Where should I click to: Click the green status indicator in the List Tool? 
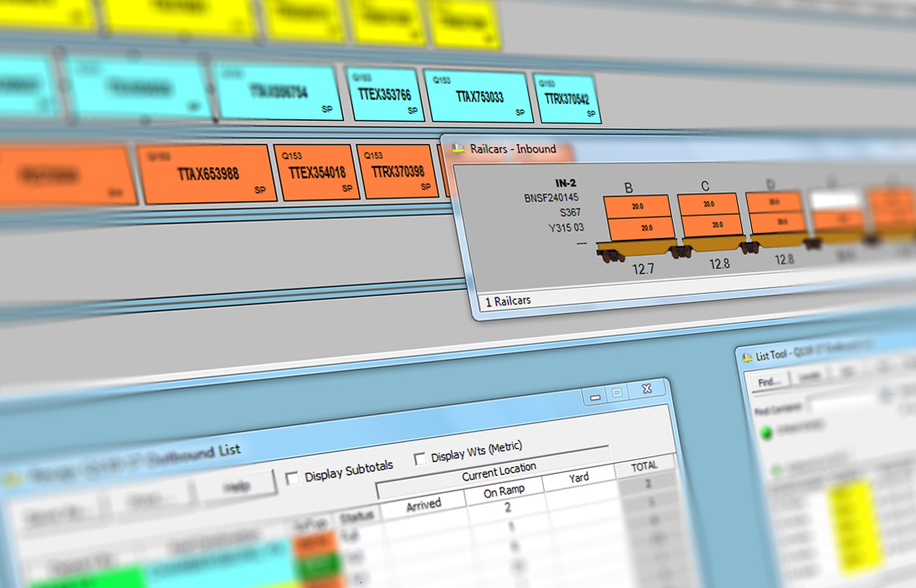point(766,431)
